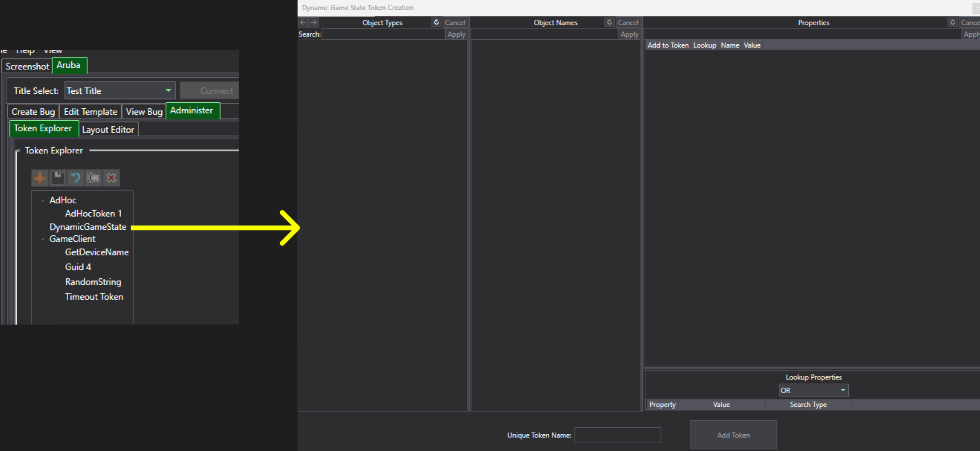Click the blue undo arrow icon
Image resolution: width=980 pixels, height=451 pixels.
pos(75,178)
